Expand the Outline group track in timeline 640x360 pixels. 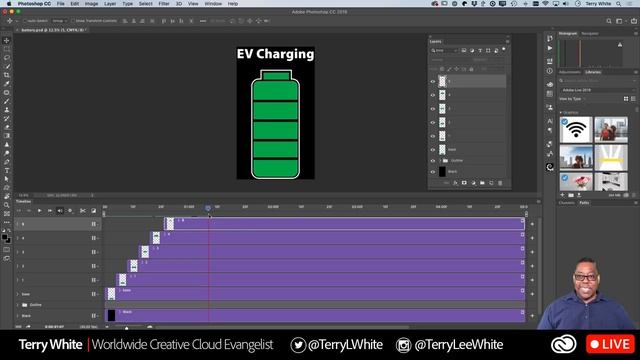point(18,305)
